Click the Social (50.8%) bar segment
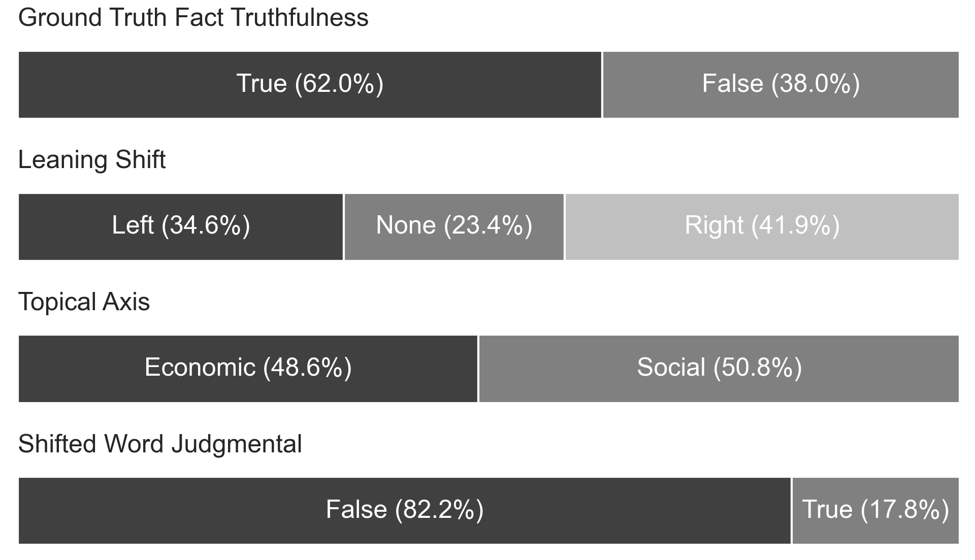This screenshot has height=560, width=975. click(719, 369)
